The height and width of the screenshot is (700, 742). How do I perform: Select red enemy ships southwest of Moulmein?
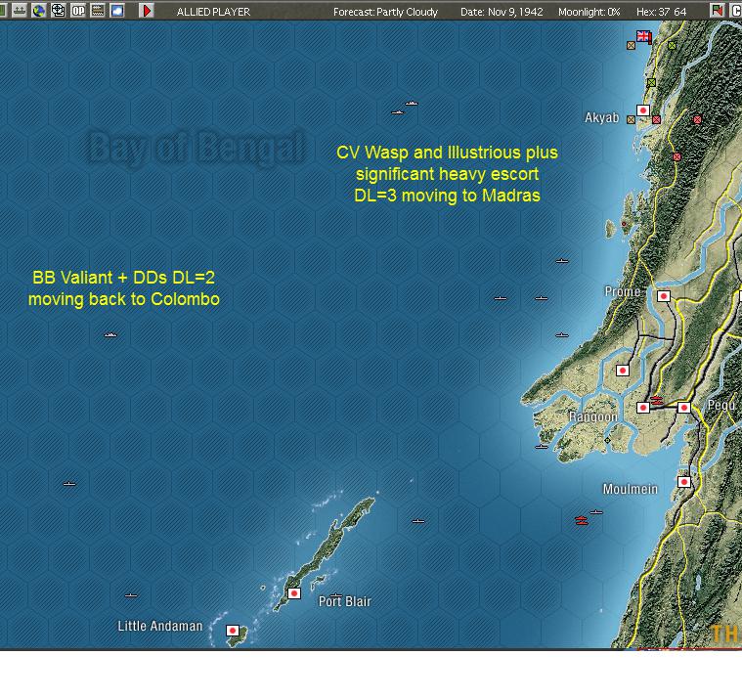click(x=581, y=521)
